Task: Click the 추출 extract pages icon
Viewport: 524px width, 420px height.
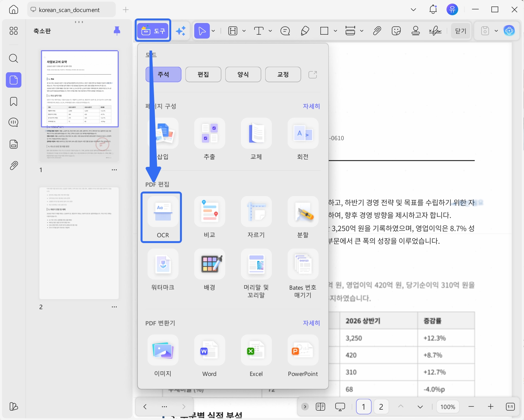Action: click(x=209, y=133)
